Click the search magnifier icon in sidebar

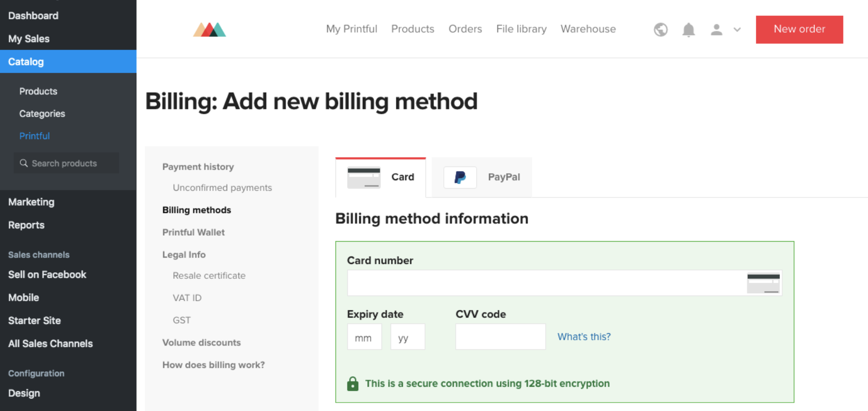point(23,163)
